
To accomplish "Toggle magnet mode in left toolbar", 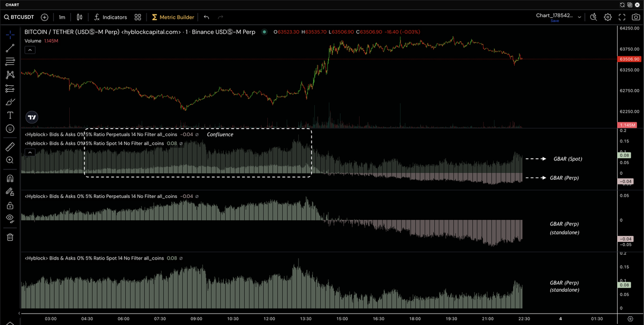I will click(10, 179).
